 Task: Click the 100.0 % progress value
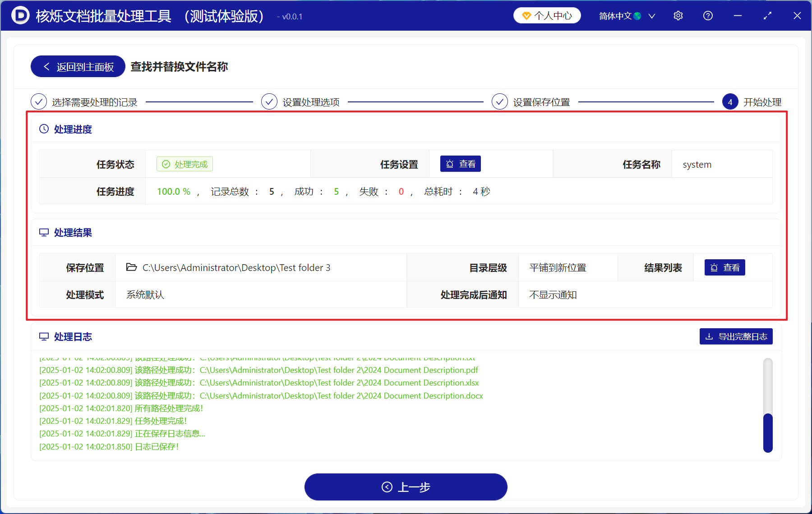(x=174, y=192)
